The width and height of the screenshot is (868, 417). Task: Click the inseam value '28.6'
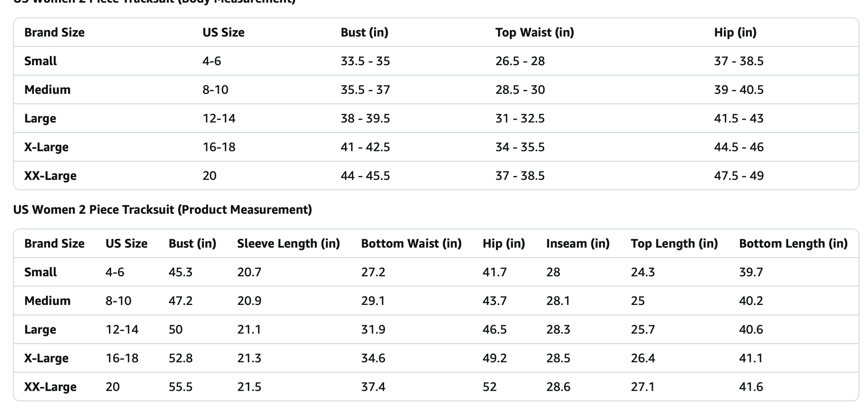pyautogui.click(x=558, y=387)
